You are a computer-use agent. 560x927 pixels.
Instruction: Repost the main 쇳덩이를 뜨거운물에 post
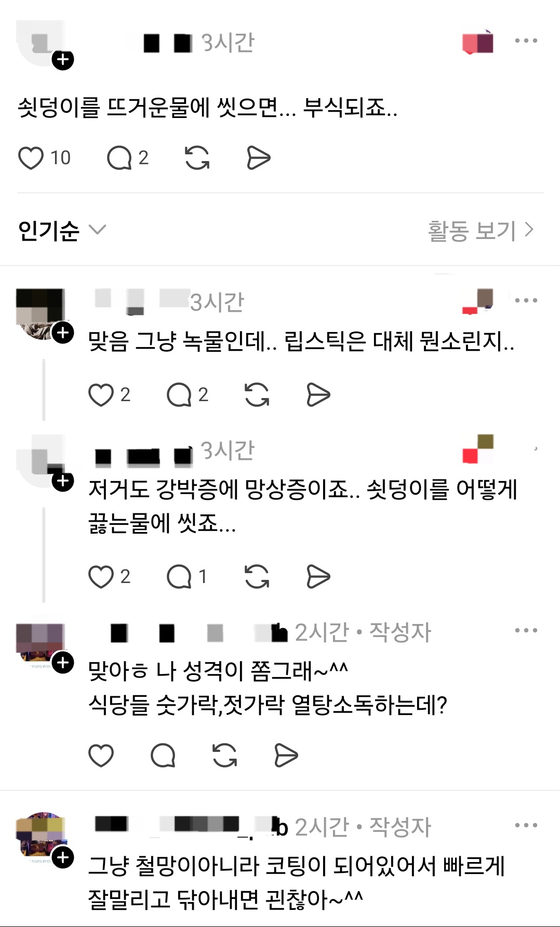click(x=197, y=158)
